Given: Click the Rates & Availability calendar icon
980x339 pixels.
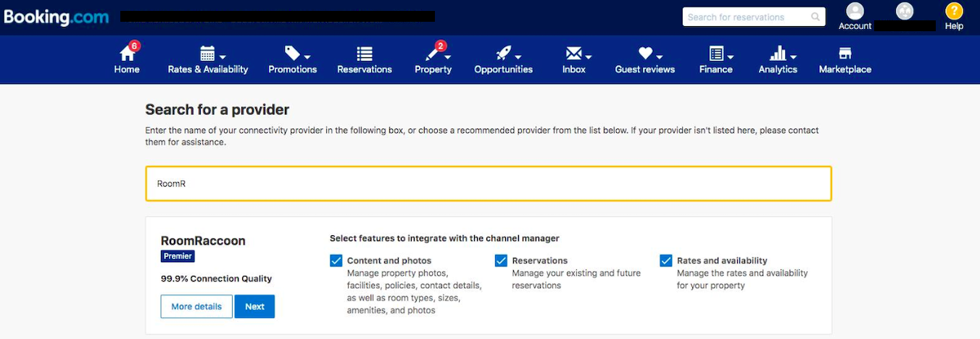Looking at the screenshot, I should tap(207, 53).
